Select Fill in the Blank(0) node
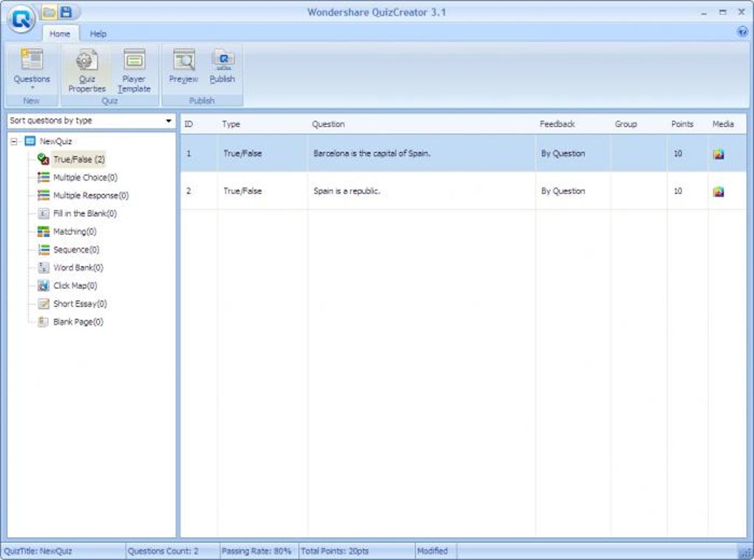The height and width of the screenshot is (560, 754). [85, 214]
